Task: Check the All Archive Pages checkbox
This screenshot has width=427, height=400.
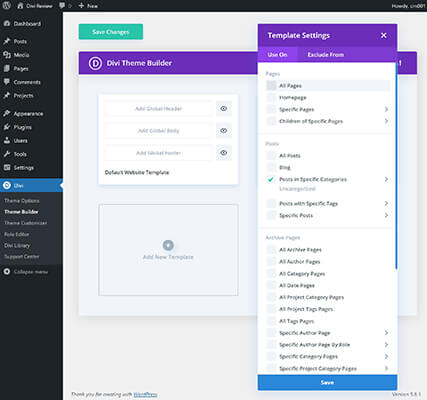Action: (271, 250)
